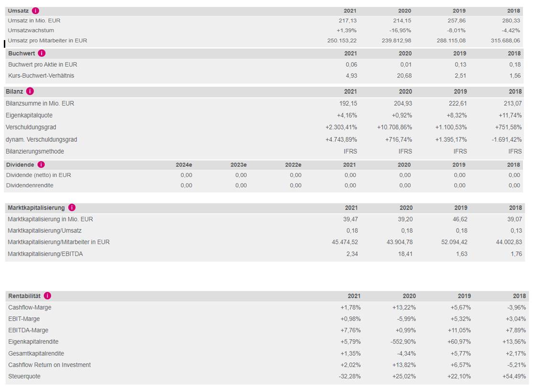The width and height of the screenshot is (533, 392).
Task: Select the Steuerquote row label
Action: click(x=24, y=377)
